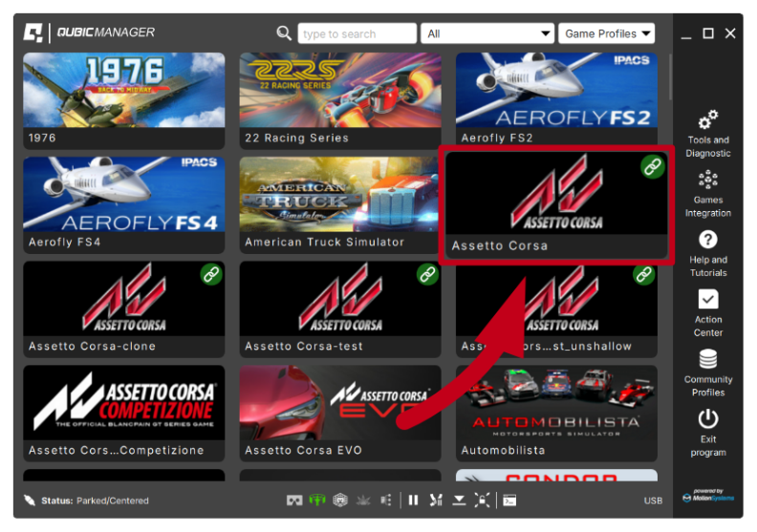Open the Game Profiles dropdown
This screenshot has width=757, height=532.
point(607,33)
